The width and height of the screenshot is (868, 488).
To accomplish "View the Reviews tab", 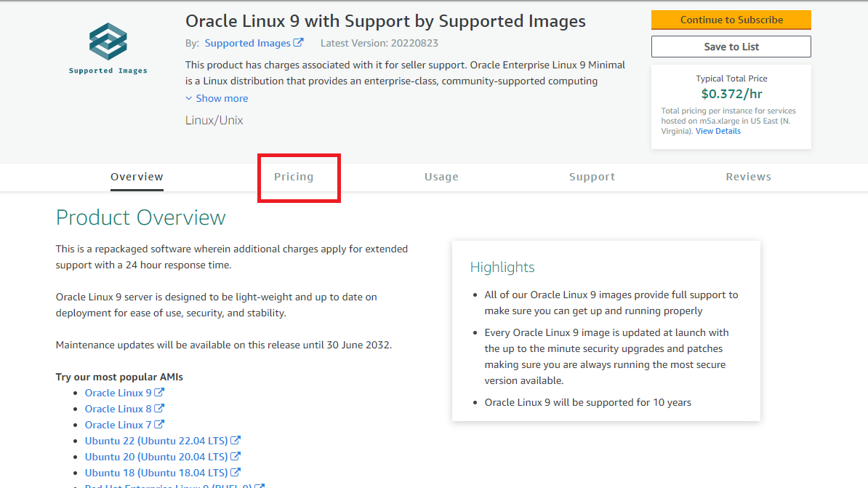I will (749, 177).
